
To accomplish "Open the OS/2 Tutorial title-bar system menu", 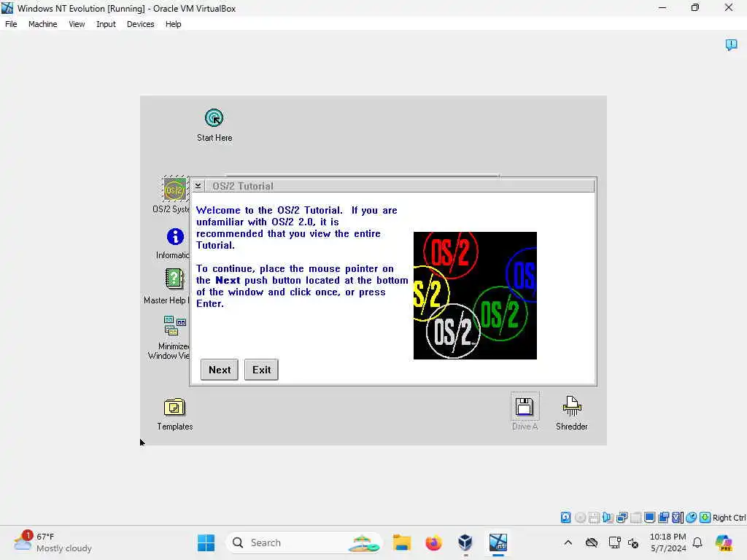I will tap(198, 186).
